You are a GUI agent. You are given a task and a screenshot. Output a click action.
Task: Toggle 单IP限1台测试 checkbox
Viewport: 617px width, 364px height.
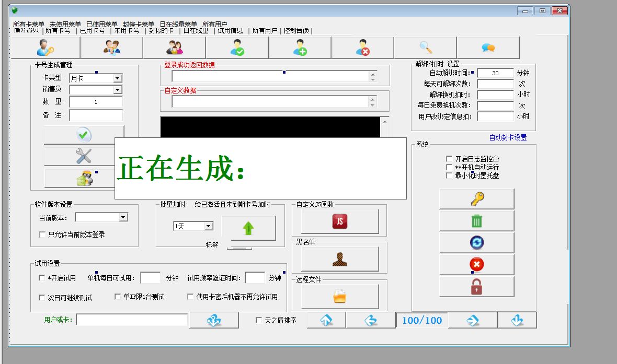(117, 297)
